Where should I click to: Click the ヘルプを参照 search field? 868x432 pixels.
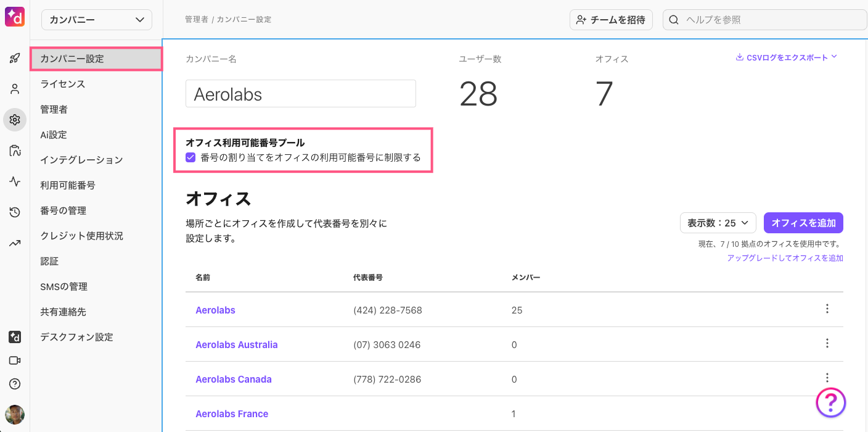[x=765, y=20]
